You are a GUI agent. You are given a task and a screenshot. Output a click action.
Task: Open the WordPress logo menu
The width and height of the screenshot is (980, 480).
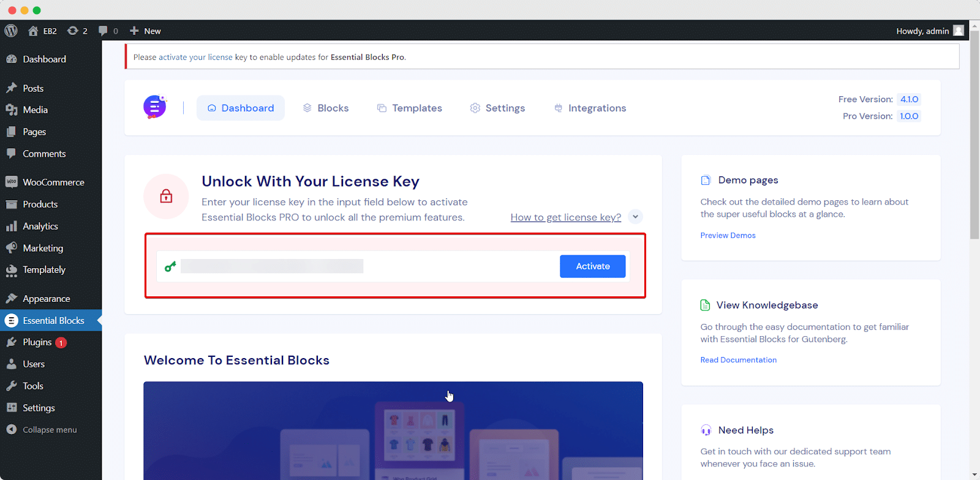[11, 31]
